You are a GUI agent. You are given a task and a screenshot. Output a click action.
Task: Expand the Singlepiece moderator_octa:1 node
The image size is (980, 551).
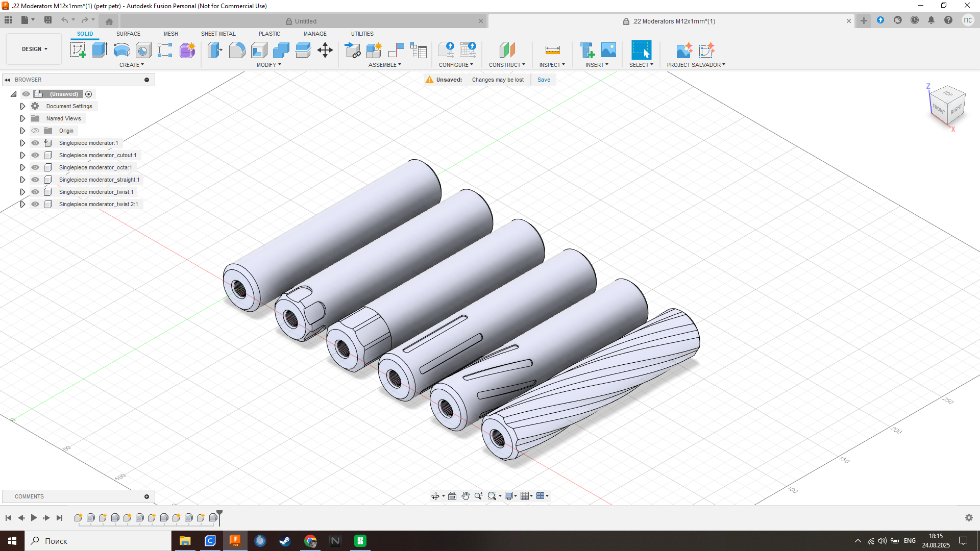[x=22, y=167]
